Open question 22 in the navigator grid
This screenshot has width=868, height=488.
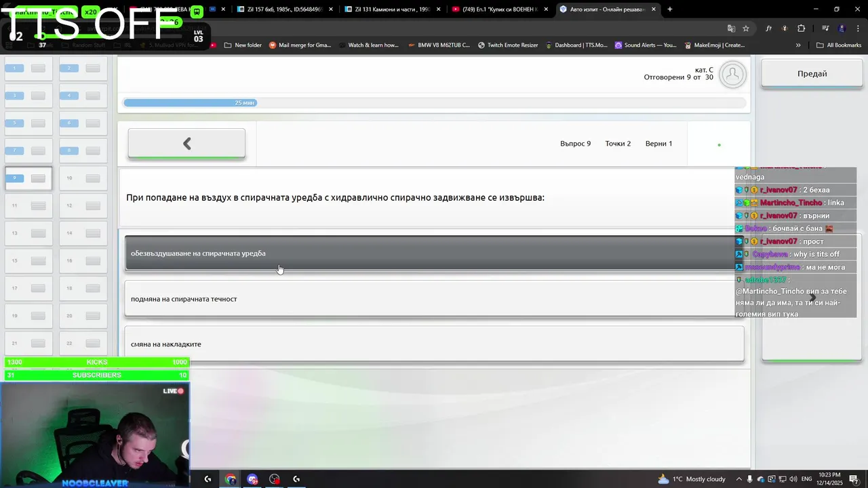click(x=83, y=343)
